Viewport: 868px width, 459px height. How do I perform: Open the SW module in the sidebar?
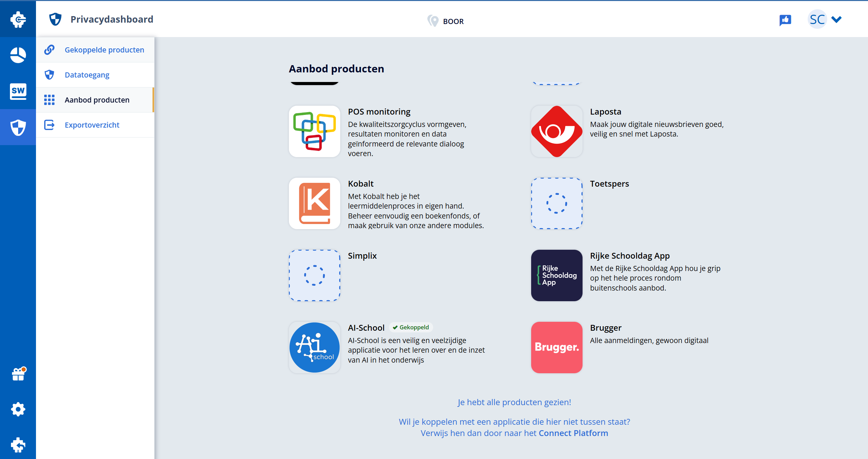click(17, 91)
